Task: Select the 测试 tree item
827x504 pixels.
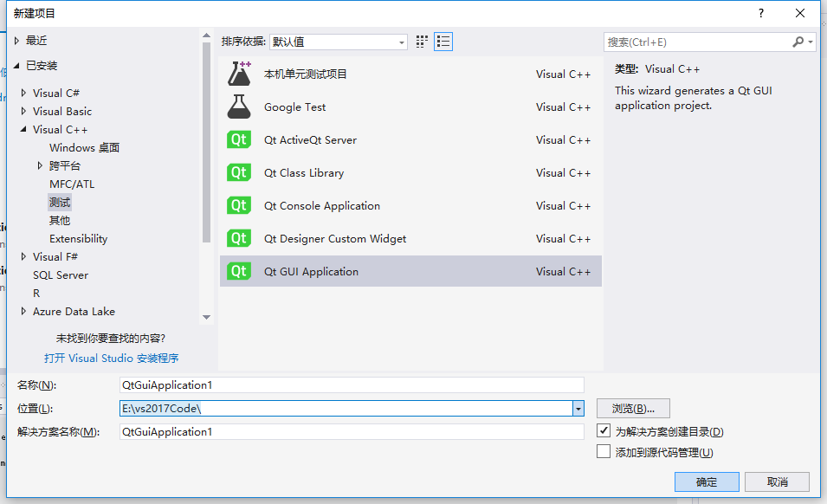Action: point(60,203)
